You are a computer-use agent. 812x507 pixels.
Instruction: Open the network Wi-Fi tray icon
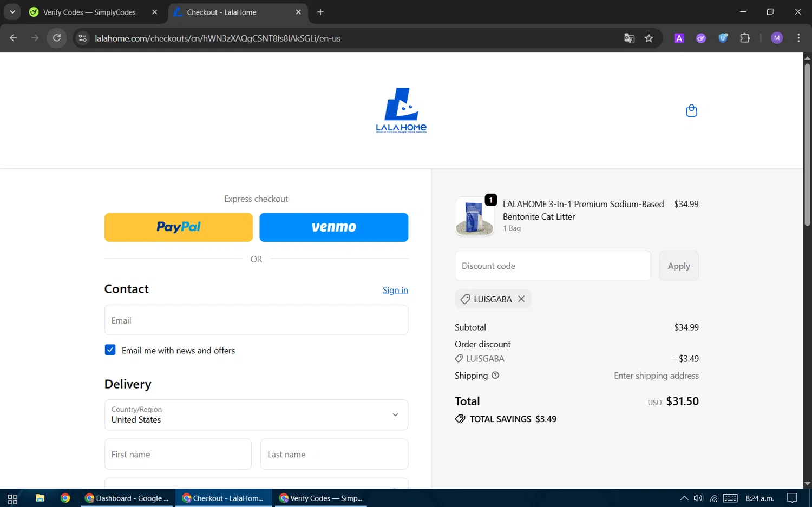[714, 498]
